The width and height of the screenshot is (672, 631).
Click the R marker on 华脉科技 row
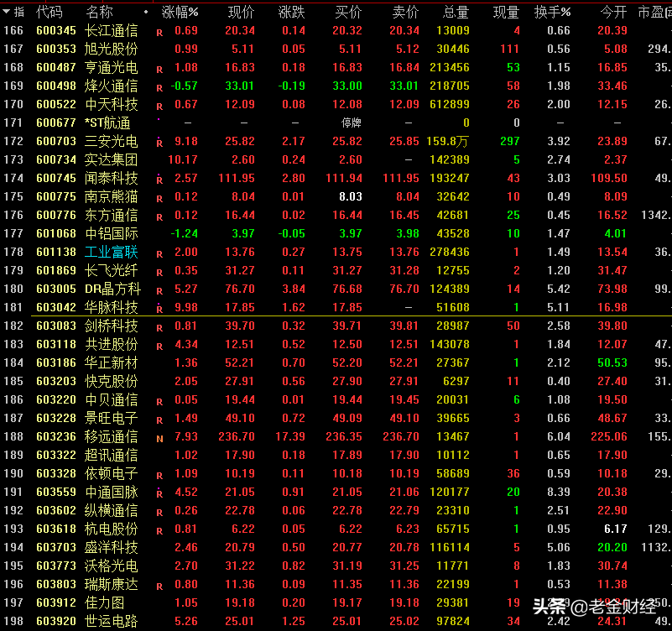159,309
